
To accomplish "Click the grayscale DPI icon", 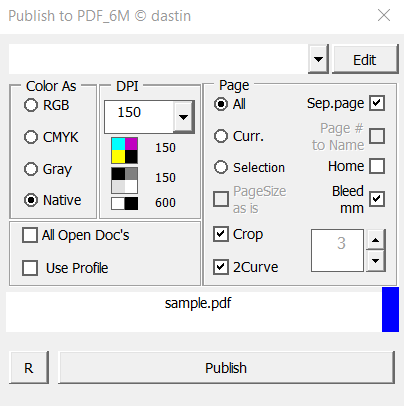I will [124, 180].
